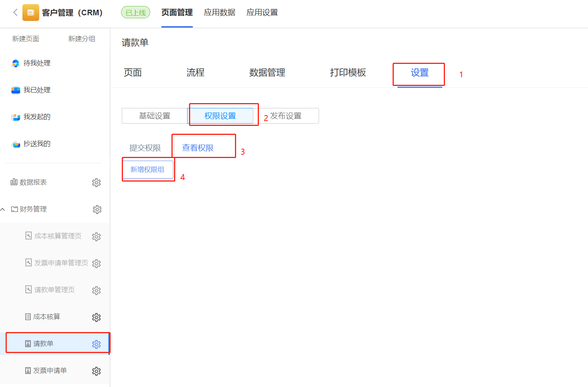The image size is (588, 387).
Task: Open the 打印模板 tab
Action: 348,72
